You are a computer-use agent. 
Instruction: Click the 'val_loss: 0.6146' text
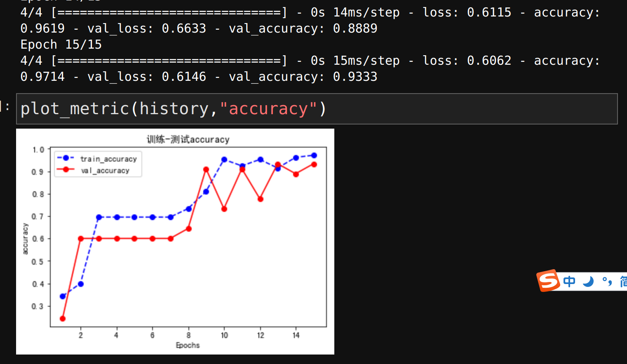tap(147, 77)
